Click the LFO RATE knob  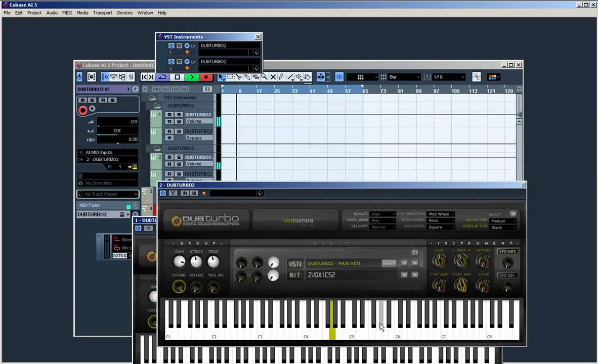(x=507, y=262)
